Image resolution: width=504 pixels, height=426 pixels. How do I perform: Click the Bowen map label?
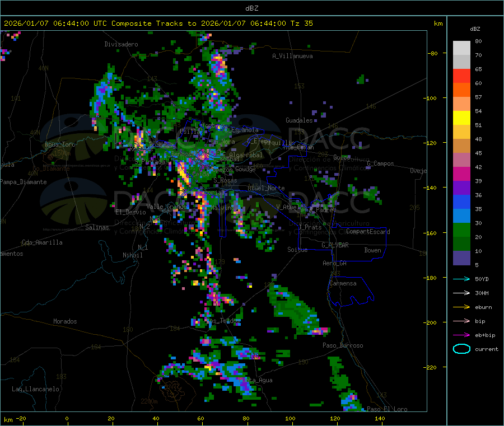pyautogui.click(x=373, y=250)
